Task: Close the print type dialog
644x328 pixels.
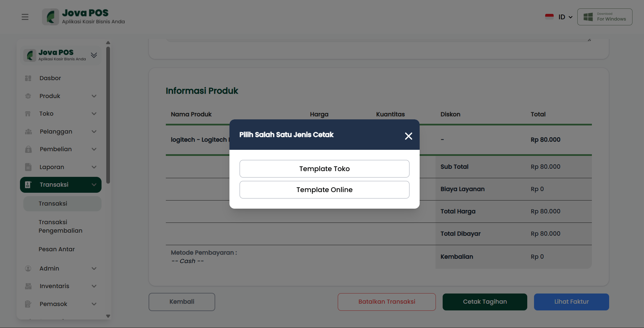Action: click(408, 136)
